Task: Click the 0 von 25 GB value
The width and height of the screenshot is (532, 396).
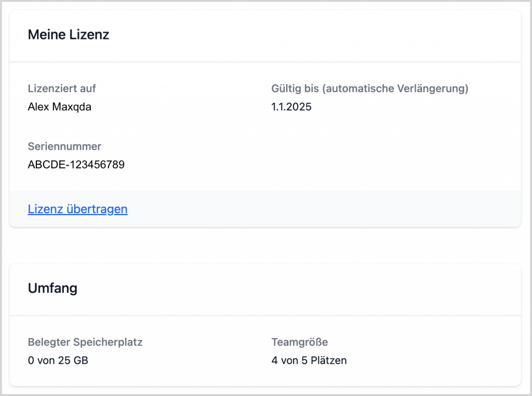Action: 58,360
